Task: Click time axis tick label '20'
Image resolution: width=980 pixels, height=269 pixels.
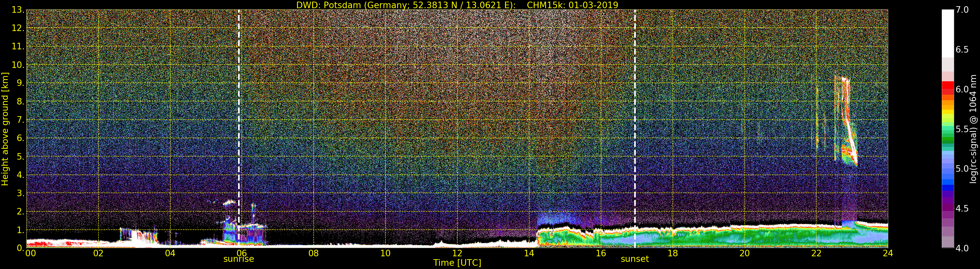Action: (744, 253)
